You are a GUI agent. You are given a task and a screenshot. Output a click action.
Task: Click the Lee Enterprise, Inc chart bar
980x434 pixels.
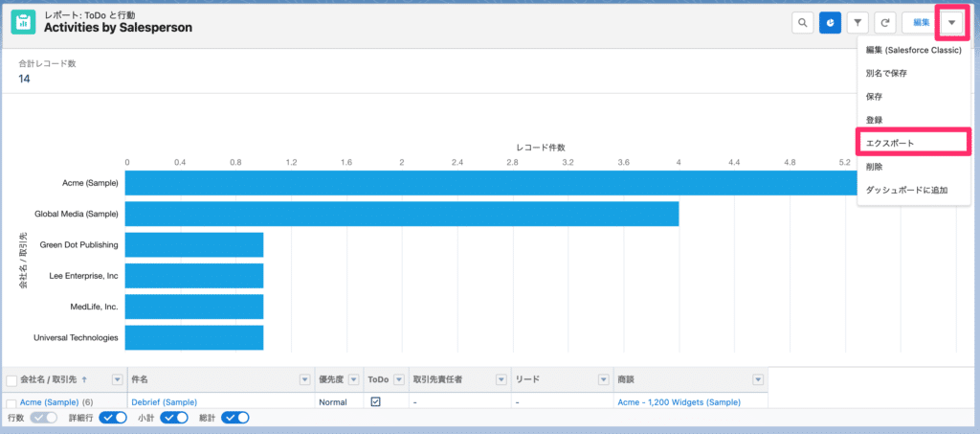pos(194,276)
